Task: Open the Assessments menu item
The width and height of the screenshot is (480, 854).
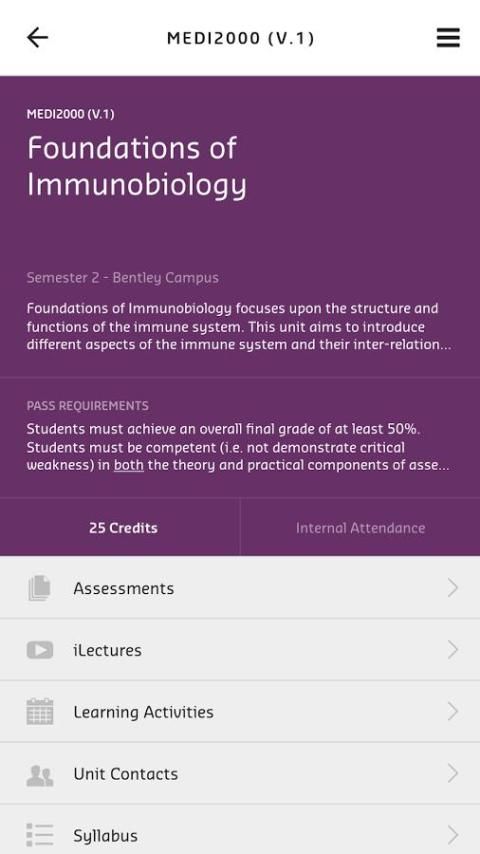Action: point(240,588)
